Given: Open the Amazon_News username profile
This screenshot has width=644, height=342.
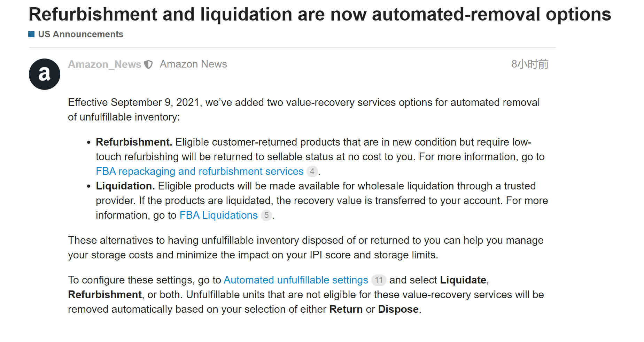Looking at the screenshot, I should (104, 64).
